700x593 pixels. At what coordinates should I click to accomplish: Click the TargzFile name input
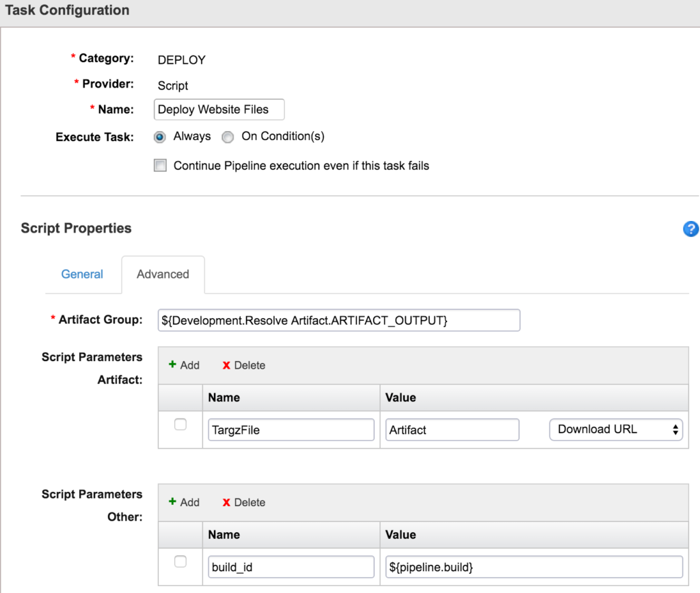291,430
